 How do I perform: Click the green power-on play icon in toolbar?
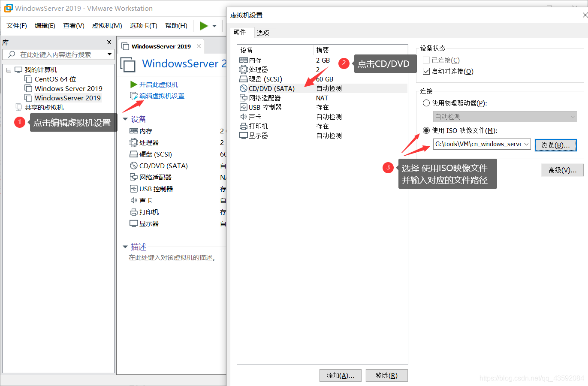pos(204,26)
